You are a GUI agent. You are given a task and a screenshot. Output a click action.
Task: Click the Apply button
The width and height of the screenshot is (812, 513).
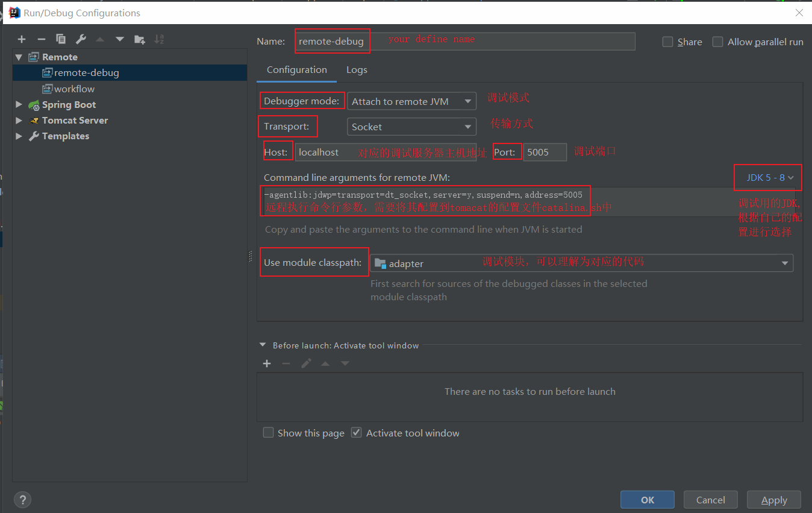click(774, 500)
